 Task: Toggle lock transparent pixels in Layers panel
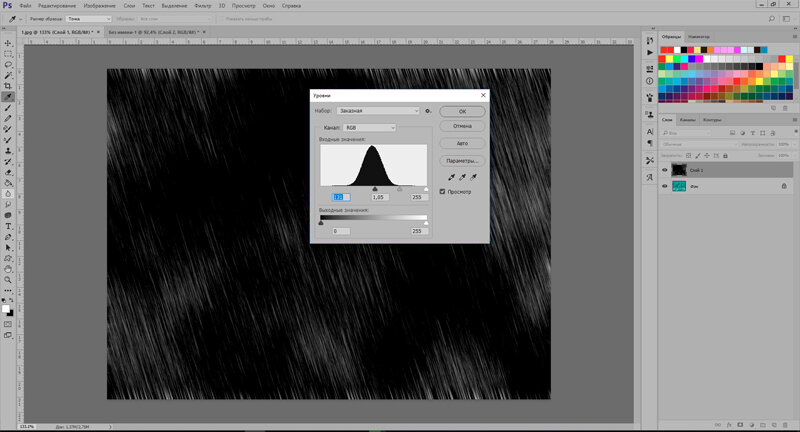[x=688, y=156]
